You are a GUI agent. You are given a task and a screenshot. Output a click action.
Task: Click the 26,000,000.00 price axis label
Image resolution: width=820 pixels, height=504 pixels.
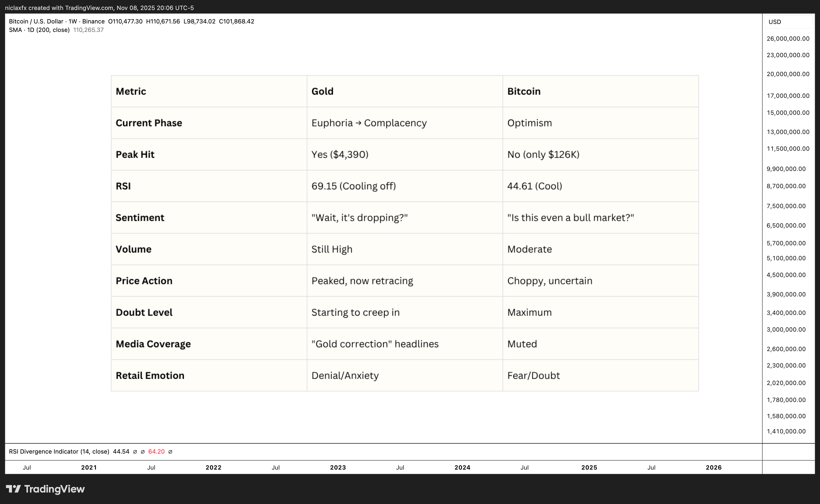tap(788, 39)
